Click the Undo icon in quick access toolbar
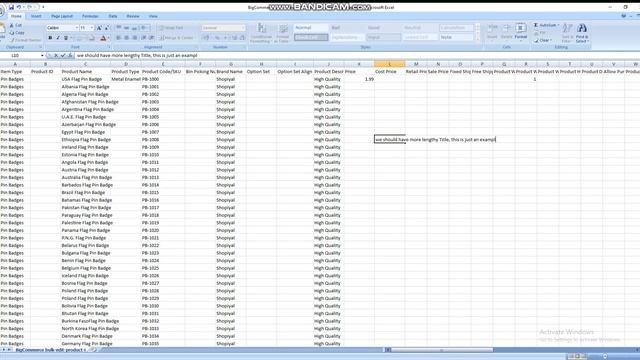The image size is (640, 360). [x=19, y=7]
